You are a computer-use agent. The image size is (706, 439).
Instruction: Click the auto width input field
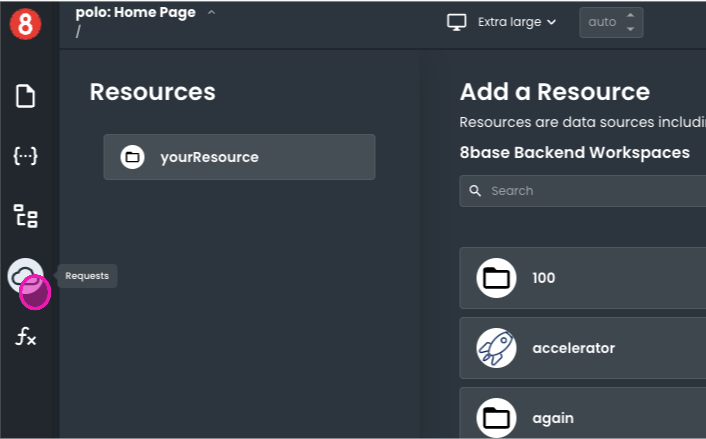click(601, 22)
